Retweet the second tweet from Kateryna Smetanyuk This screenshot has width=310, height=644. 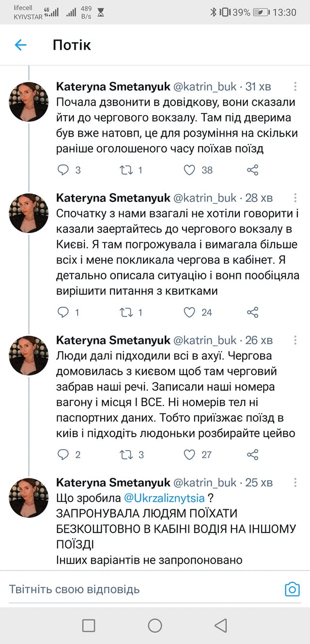tap(127, 313)
